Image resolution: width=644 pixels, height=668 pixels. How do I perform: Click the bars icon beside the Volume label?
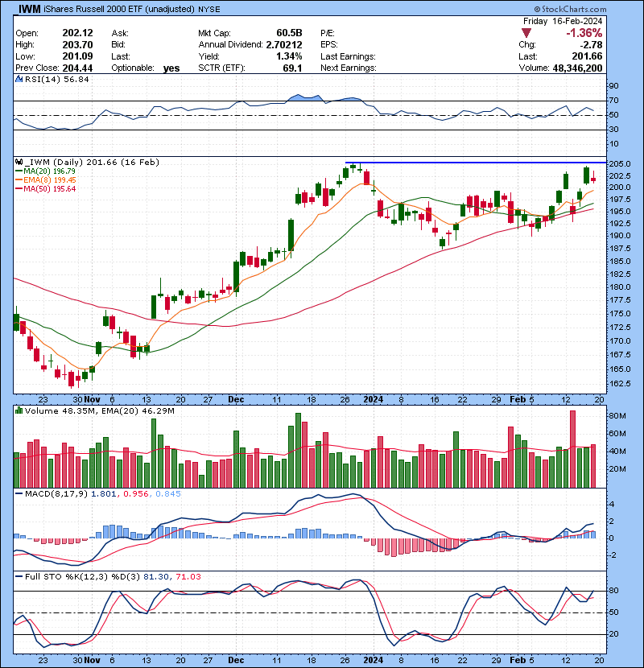18,410
